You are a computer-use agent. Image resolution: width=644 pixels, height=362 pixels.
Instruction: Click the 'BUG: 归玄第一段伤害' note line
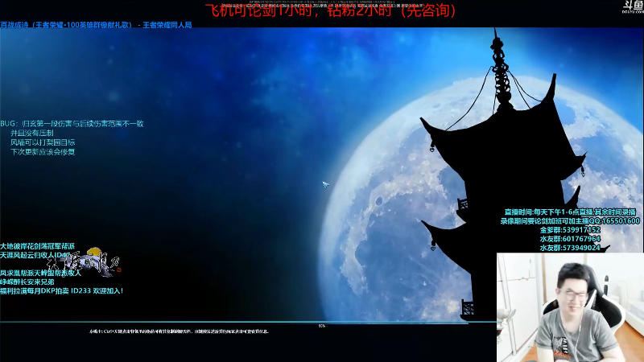pos(72,124)
